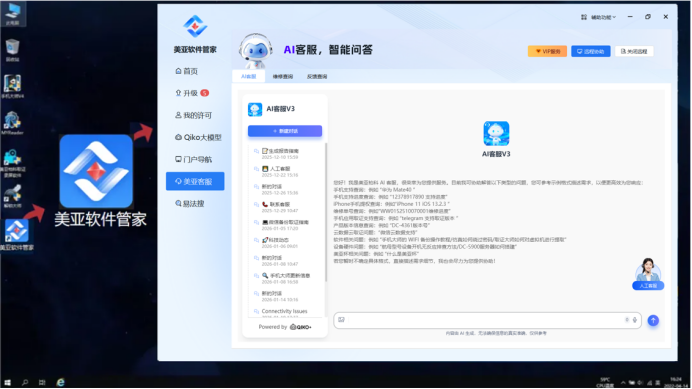Viewport: 692px width, 389px height.
Task: Click the white 关闭进程 button
Action: pyautogui.click(x=634, y=51)
